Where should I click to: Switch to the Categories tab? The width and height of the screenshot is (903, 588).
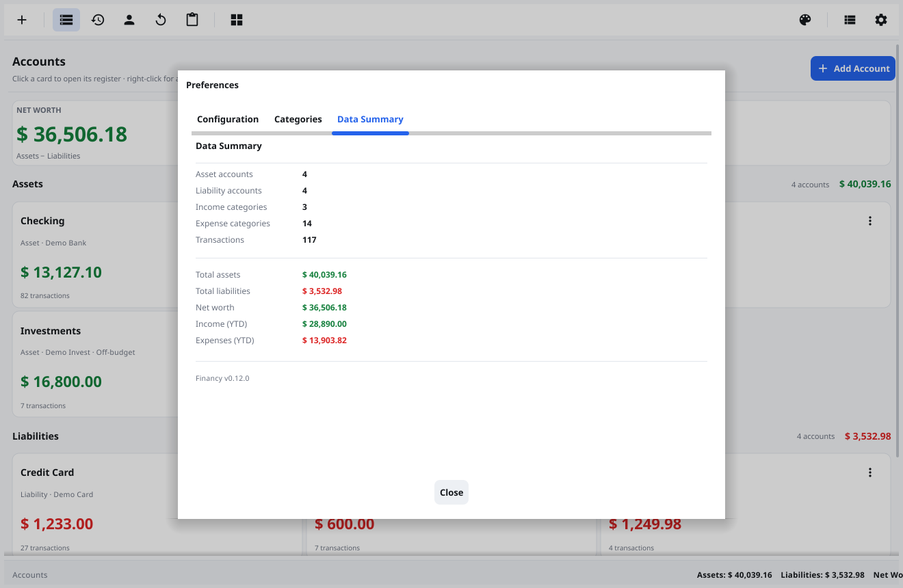pyautogui.click(x=298, y=119)
